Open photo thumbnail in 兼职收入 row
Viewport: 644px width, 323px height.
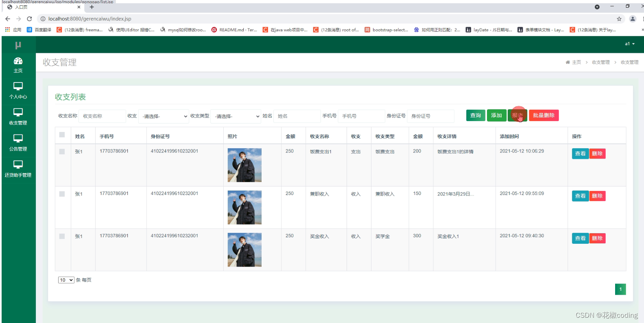[245, 207]
